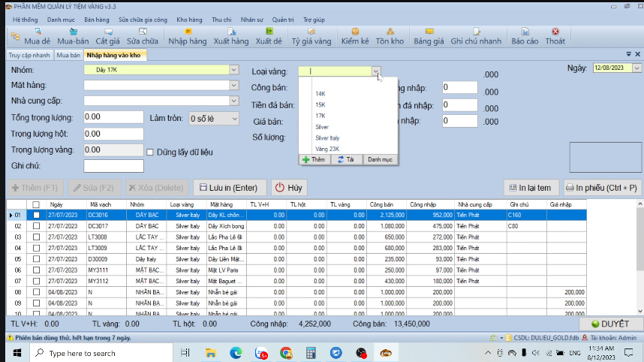Viewport: 644px width, 362px height.
Task: Click the Xuất dẻ toolbar icon
Action: pyautogui.click(x=269, y=36)
